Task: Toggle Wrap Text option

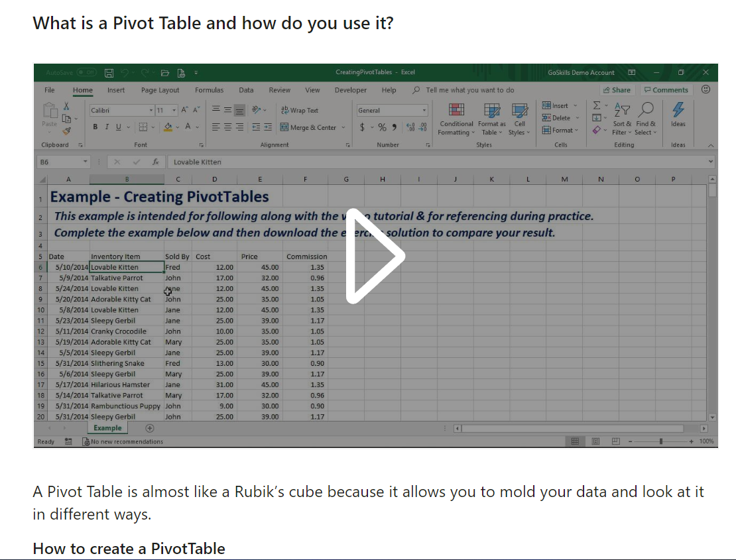Action: pos(300,111)
